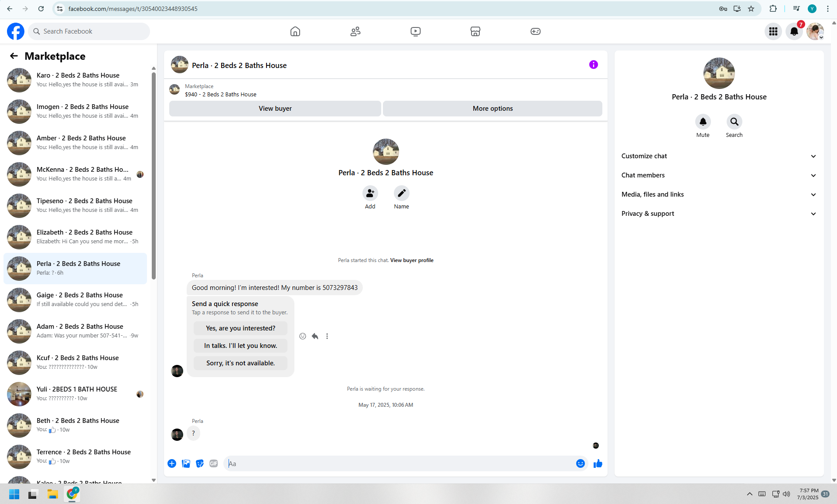Click the View buyer button
This screenshot has height=504, width=837.
tap(275, 109)
